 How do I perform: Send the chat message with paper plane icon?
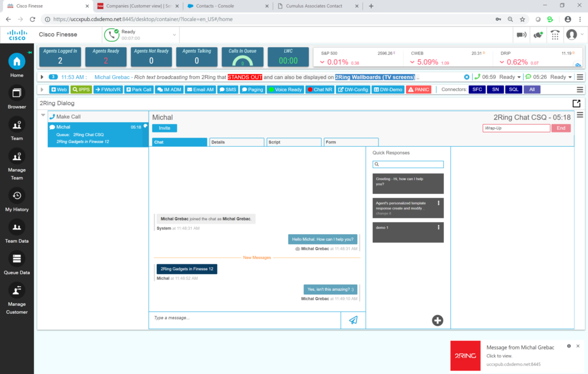(x=353, y=320)
